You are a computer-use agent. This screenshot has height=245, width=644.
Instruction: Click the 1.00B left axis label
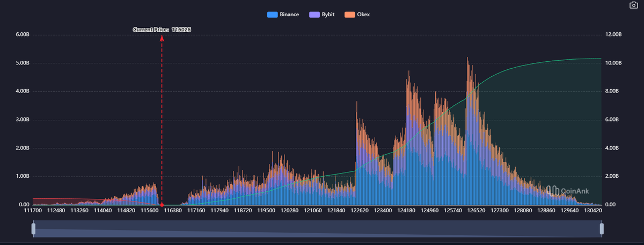22,176
